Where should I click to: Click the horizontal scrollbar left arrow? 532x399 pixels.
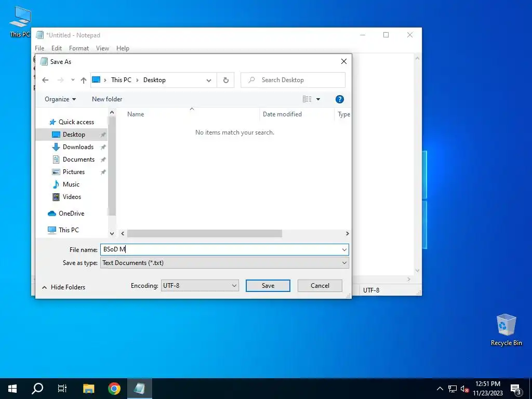(123, 233)
